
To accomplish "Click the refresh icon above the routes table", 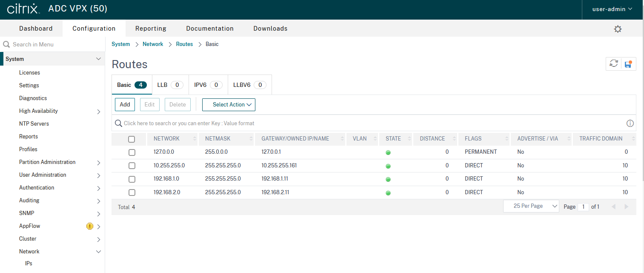I will click(x=613, y=63).
